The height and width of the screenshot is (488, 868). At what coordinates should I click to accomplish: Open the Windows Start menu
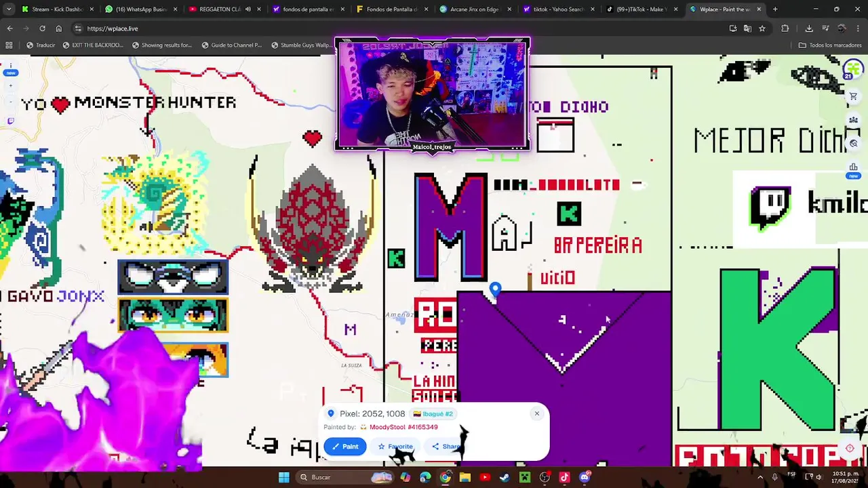[x=284, y=477]
